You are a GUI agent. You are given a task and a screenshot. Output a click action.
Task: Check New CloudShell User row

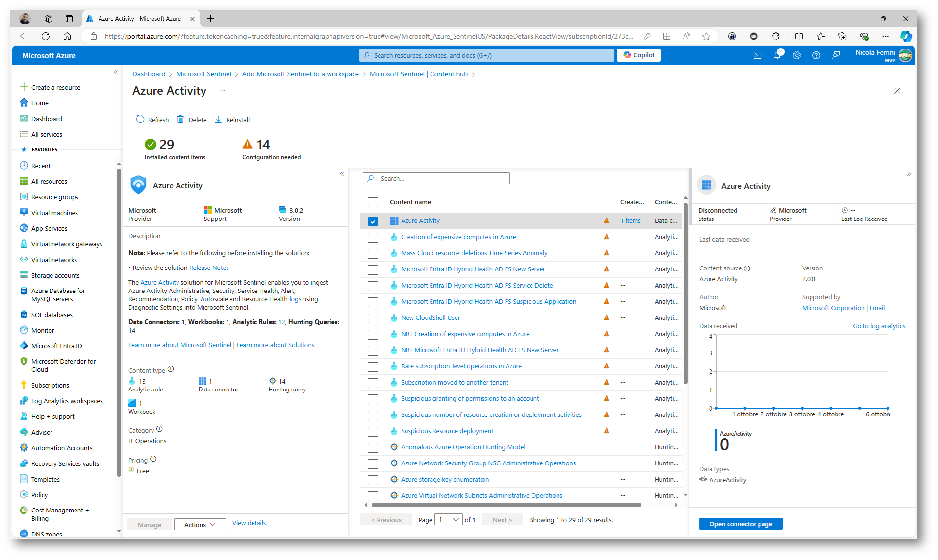373,318
